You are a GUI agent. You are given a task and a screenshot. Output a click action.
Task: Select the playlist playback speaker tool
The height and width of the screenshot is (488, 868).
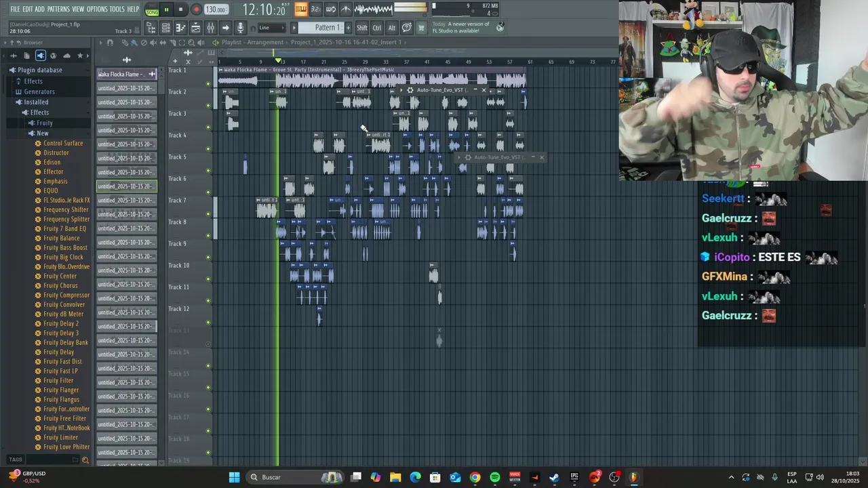(201, 43)
